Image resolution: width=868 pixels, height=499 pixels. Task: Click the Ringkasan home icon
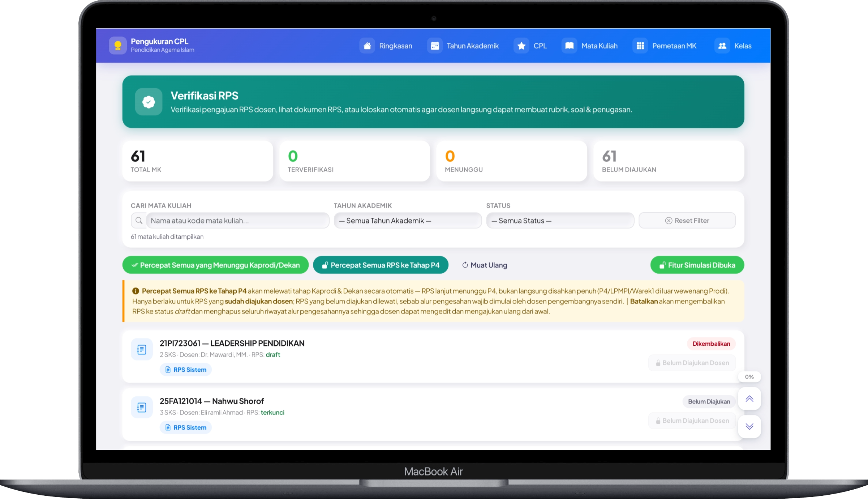click(x=367, y=46)
